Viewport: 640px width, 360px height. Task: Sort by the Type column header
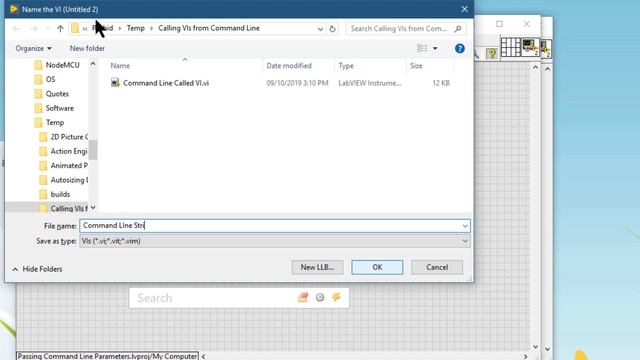346,66
